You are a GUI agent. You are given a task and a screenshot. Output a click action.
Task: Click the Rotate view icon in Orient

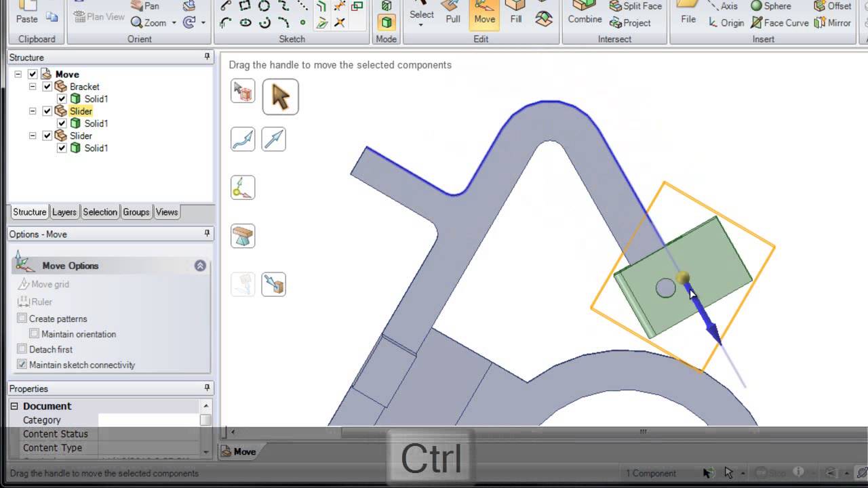click(x=189, y=22)
